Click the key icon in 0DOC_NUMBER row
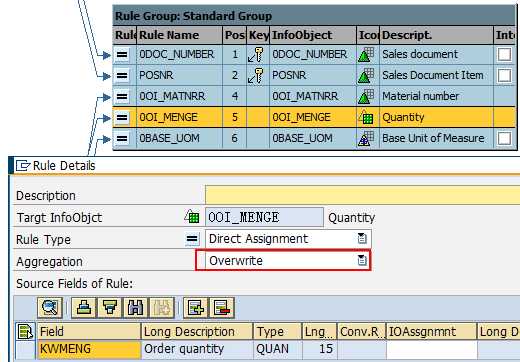 [256, 54]
